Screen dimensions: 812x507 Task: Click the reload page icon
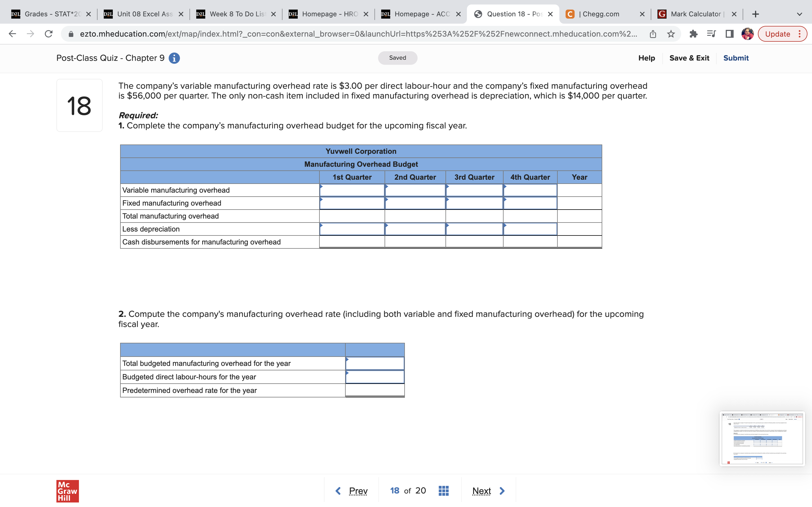pyautogui.click(x=48, y=34)
